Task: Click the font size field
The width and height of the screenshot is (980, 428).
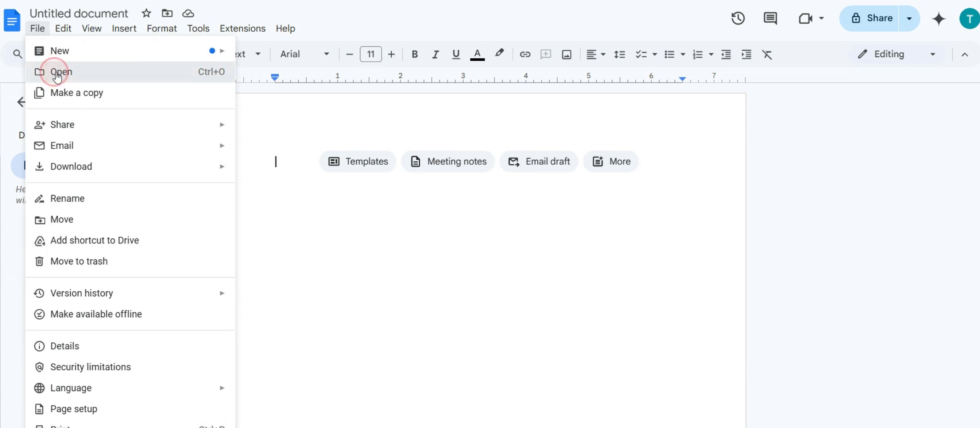Action: tap(371, 54)
